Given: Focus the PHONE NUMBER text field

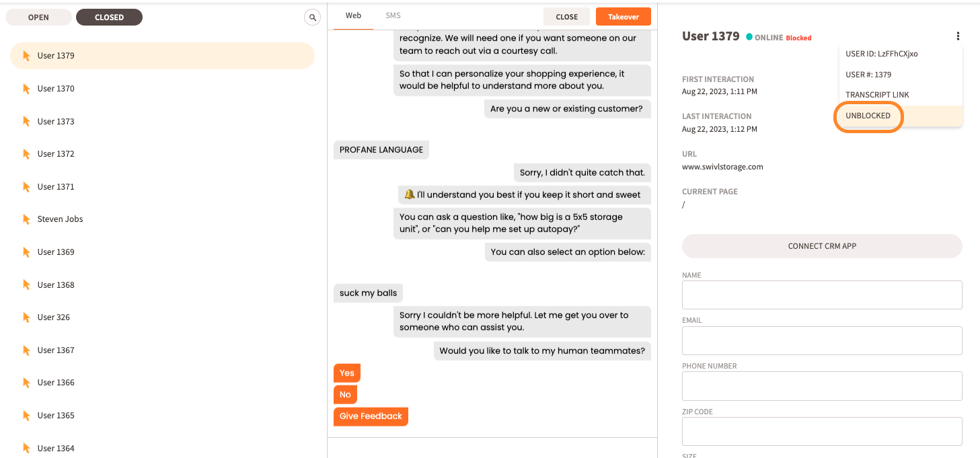Looking at the screenshot, I should coord(822,386).
